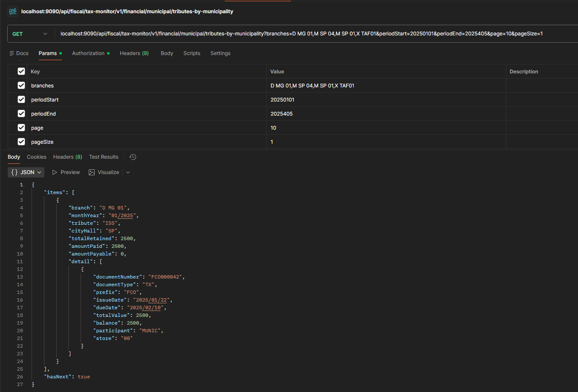Open the request Headers (9) tab
The height and width of the screenshot is (392, 578).
pyautogui.click(x=134, y=53)
